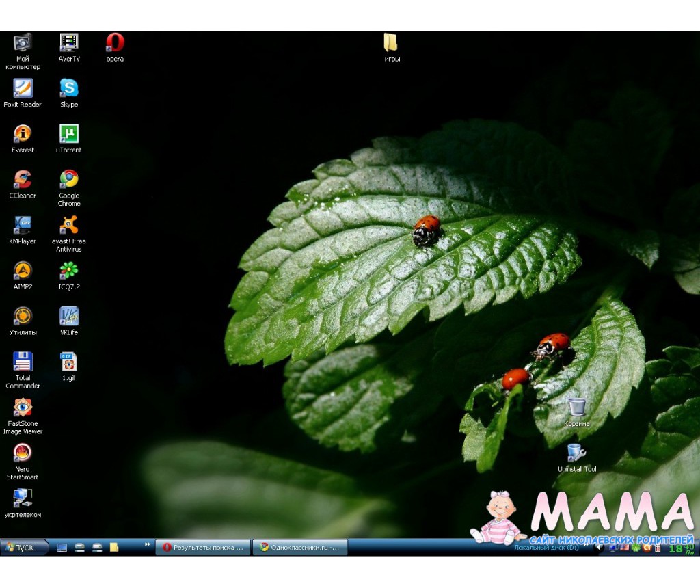Switch to Одноклассники.ru Chrome taskbar window

[299, 547]
